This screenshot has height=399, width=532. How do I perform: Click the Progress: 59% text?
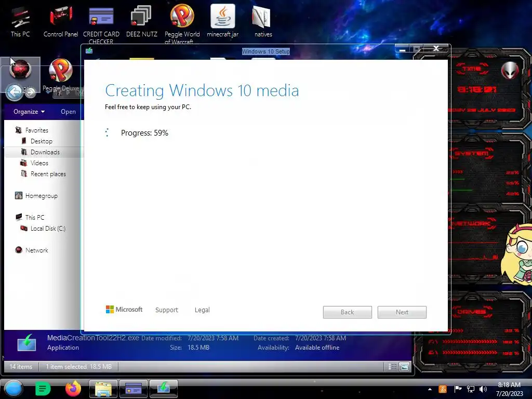144,132
